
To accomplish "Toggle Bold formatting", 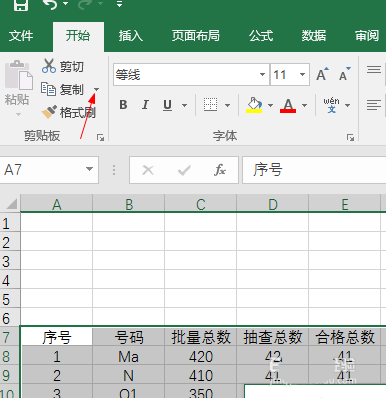I will point(123,105).
